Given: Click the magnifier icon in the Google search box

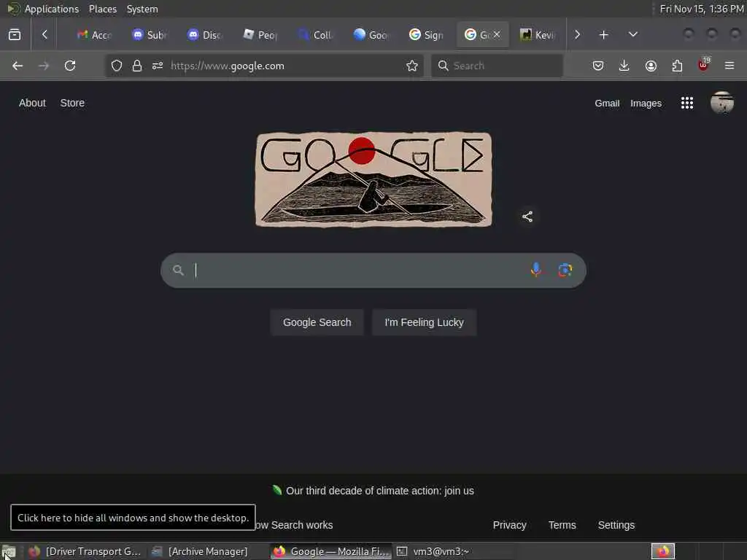Looking at the screenshot, I should (178, 271).
